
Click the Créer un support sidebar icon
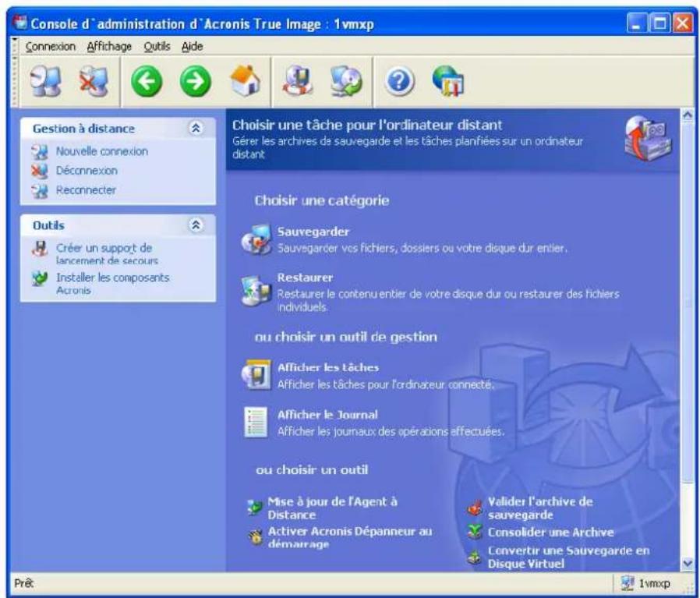pos(40,248)
